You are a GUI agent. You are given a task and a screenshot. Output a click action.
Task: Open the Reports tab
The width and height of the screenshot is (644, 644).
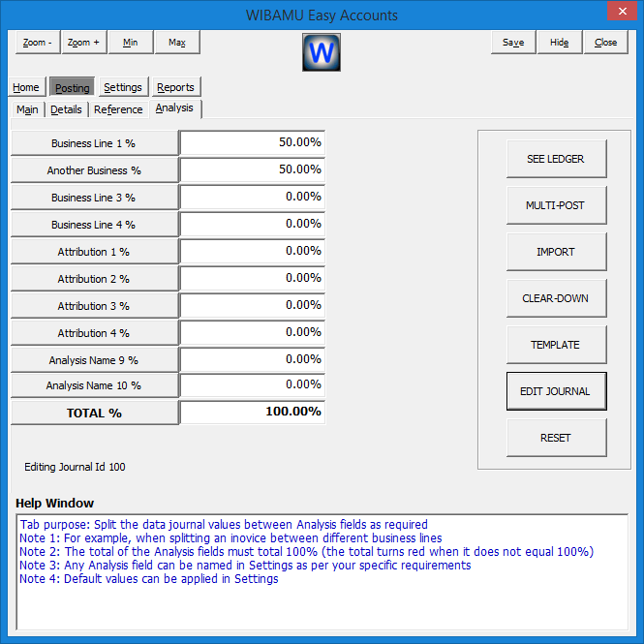pos(176,87)
